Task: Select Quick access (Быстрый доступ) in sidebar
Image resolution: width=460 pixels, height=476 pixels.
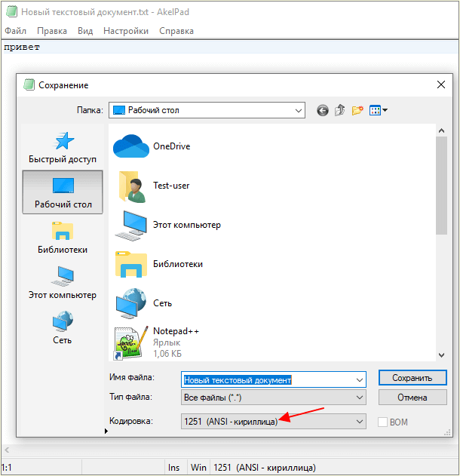Action: 63,148
